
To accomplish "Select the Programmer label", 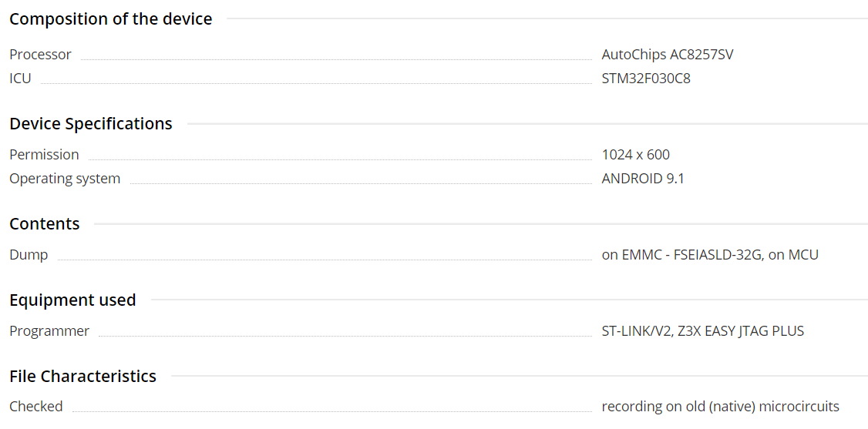I will tap(49, 331).
